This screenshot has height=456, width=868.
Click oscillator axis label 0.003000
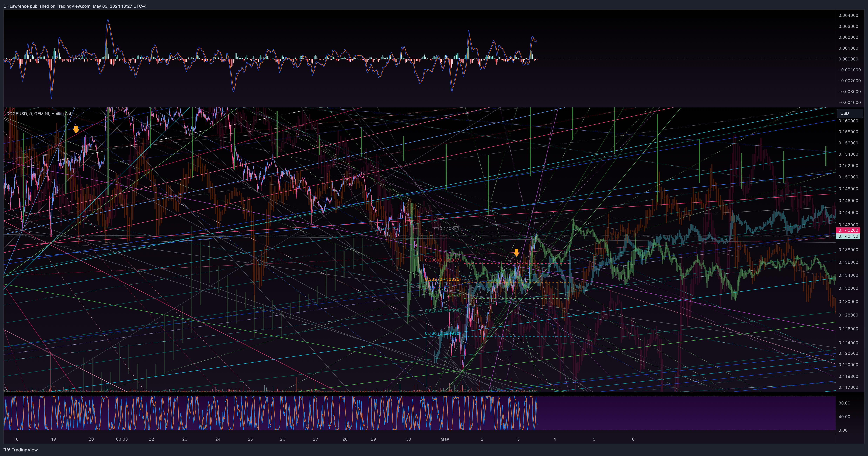tap(849, 26)
